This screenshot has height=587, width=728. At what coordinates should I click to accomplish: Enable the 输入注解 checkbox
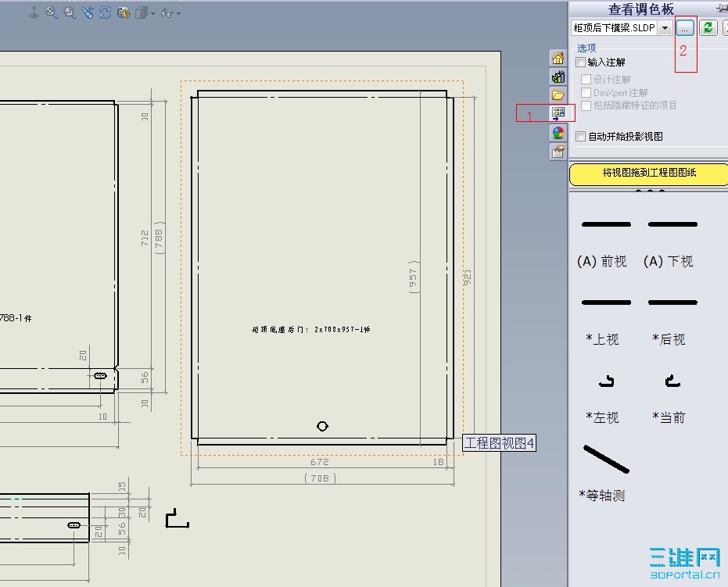[580, 63]
